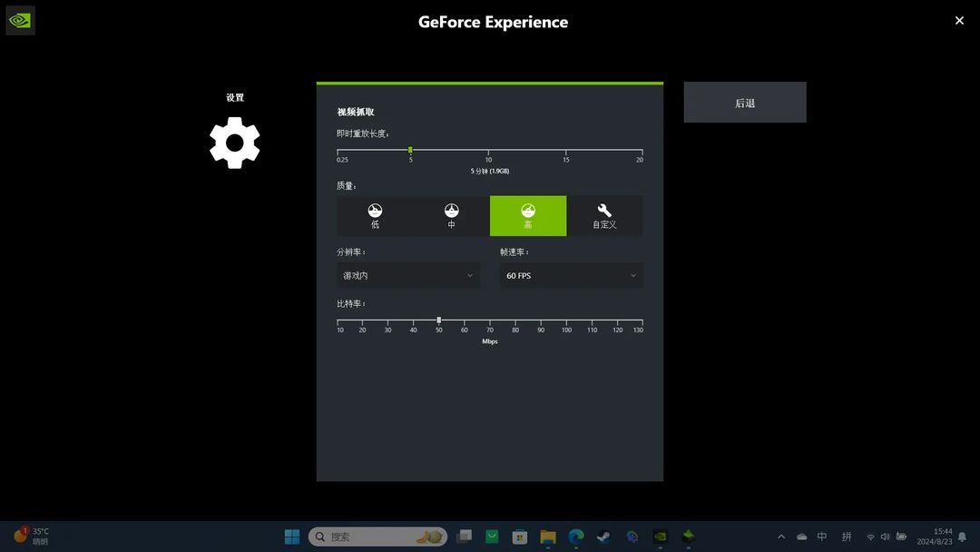Select the 低 low quality preset
Viewport: 980px width, 552px height.
point(375,216)
